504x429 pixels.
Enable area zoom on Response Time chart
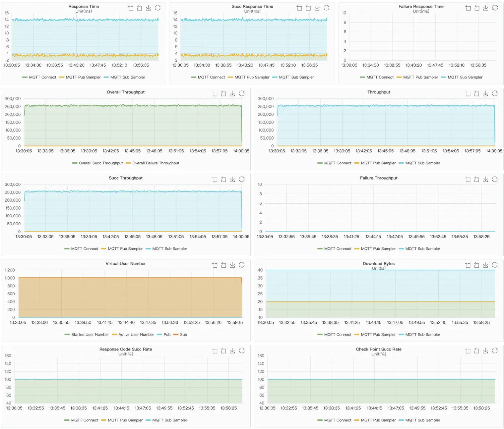131,8
